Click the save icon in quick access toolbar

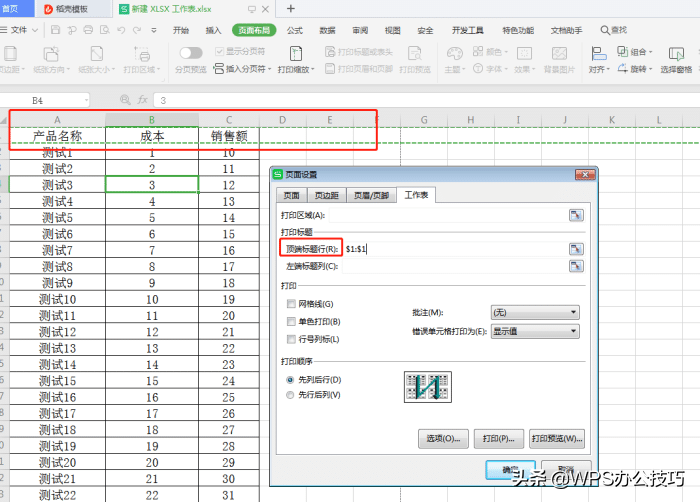[x=55, y=30]
